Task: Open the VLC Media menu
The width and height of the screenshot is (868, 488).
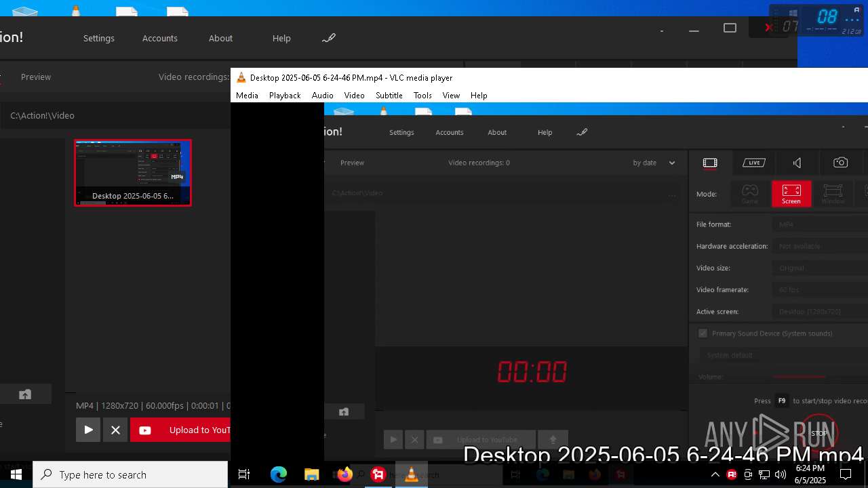Action: pos(247,96)
